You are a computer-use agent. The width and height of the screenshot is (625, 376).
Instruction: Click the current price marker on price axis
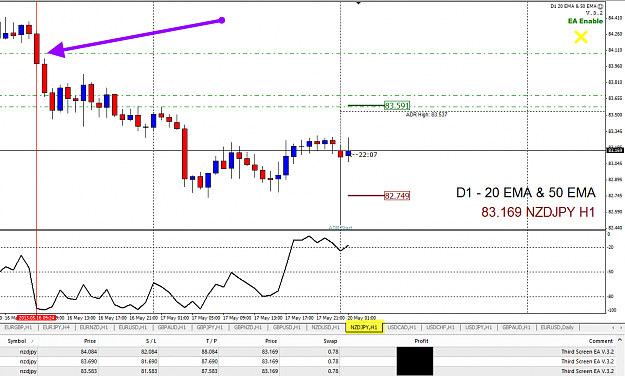point(615,150)
